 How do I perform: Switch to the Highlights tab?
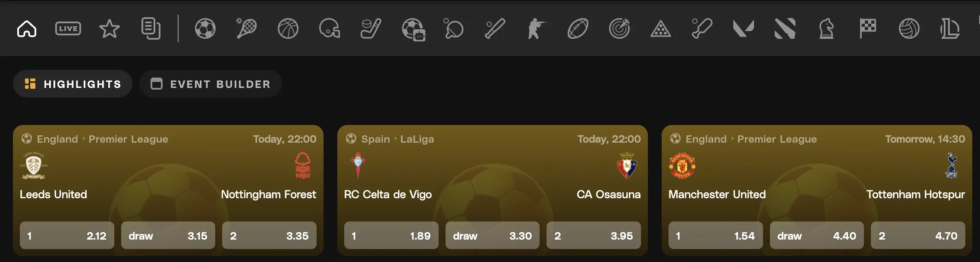point(73,84)
